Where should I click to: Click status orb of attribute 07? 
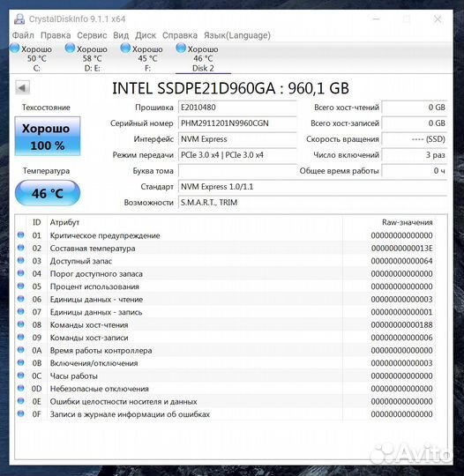(20, 311)
